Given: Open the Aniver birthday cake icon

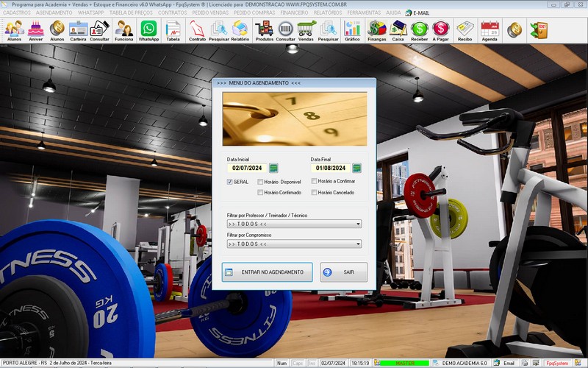Looking at the screenshot, I should click(x=35, y=31).
